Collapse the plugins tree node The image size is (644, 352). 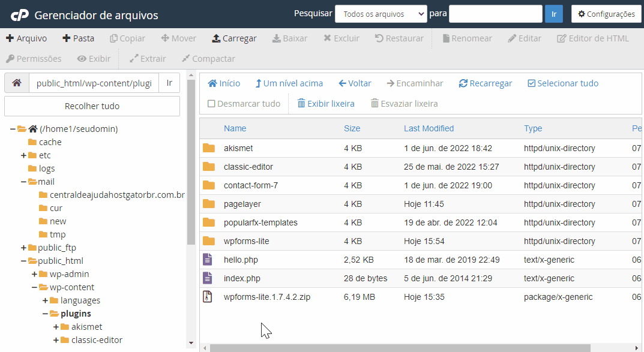[45, 314]
